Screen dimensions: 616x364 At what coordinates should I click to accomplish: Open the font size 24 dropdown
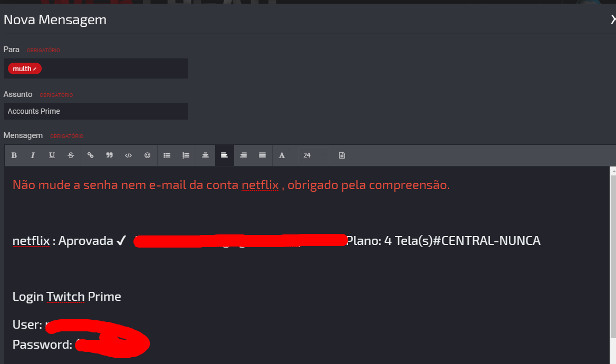point(314,155)
